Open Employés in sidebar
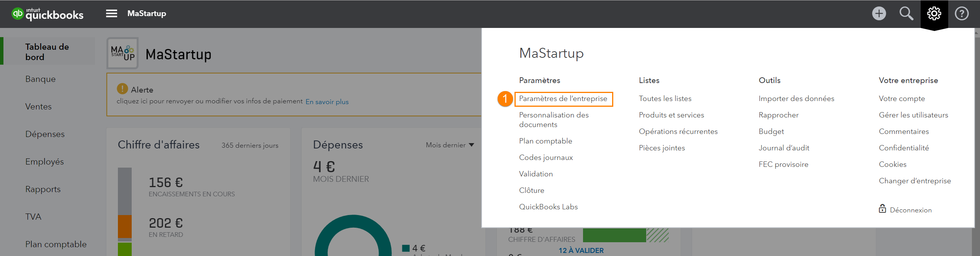 44,161
